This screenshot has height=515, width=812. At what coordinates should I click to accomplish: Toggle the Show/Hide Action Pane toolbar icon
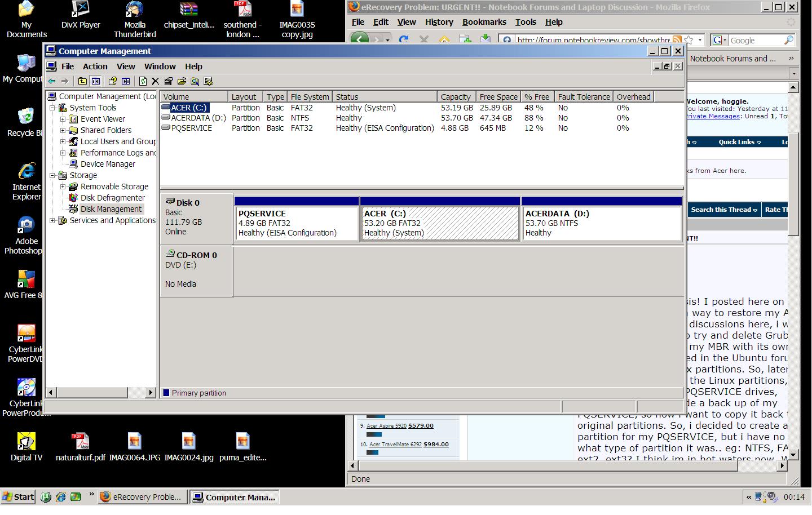(126, 82)
